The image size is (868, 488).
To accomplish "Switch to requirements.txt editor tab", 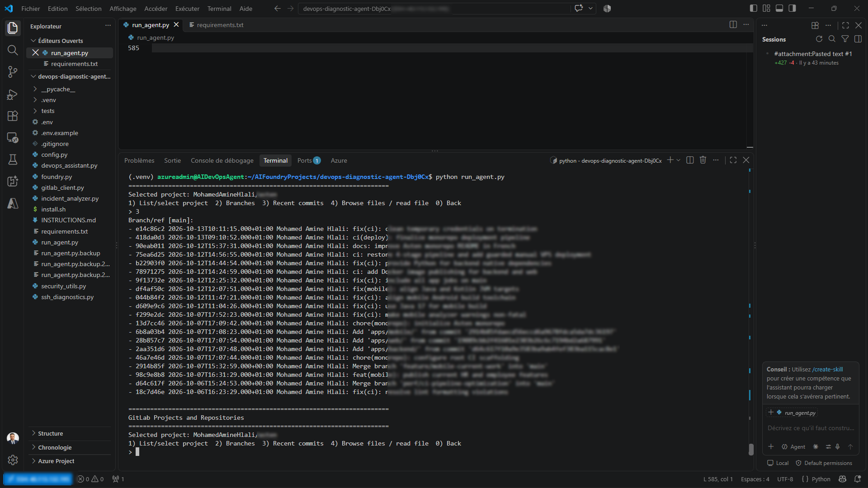I will click(217, 25).
